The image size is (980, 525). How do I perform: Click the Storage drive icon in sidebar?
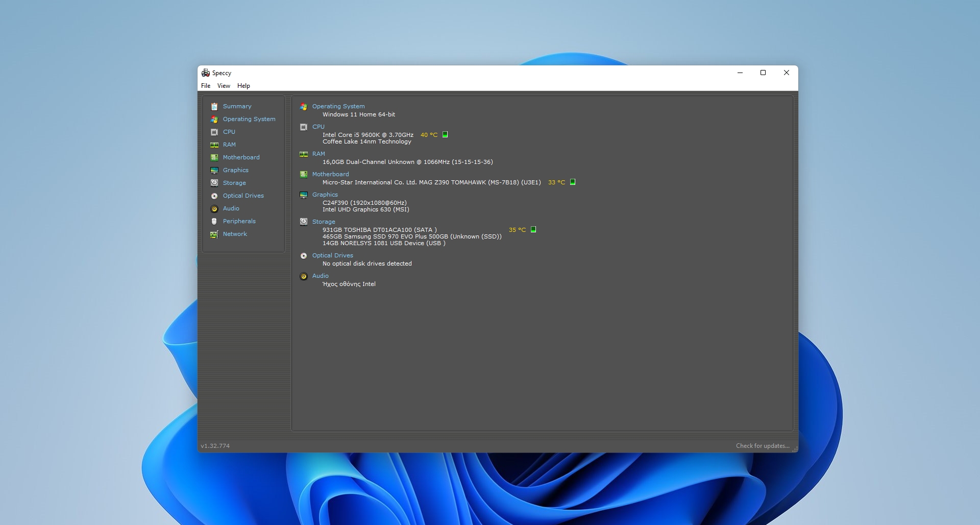[214, 183]
